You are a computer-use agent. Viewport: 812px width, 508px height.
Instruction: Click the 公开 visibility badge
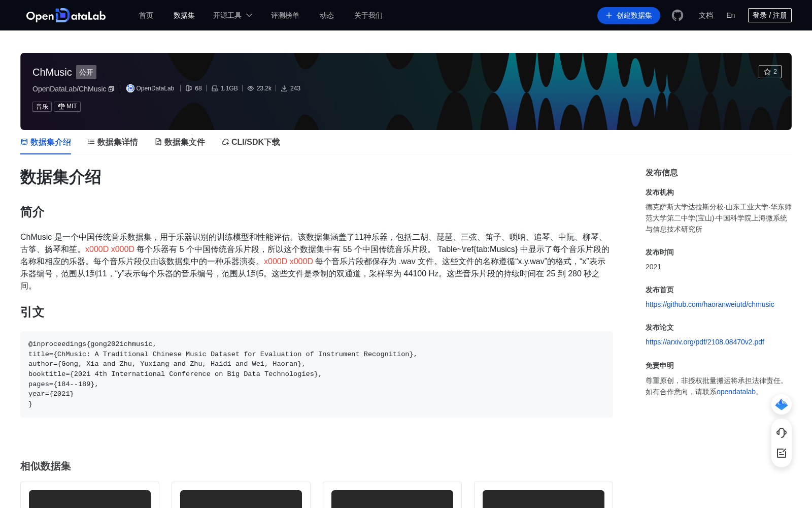coord(86,72)
